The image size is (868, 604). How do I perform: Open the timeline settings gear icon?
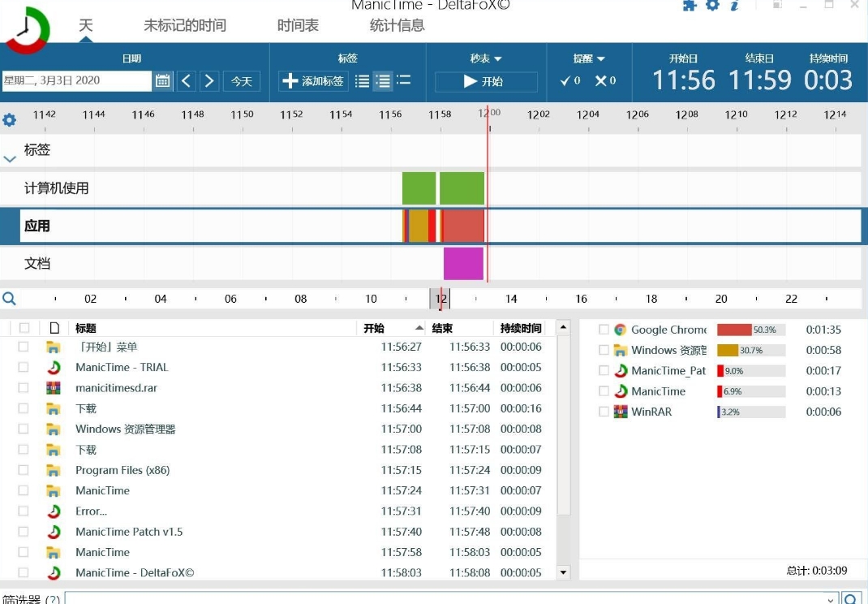click(x=9, y=120)
